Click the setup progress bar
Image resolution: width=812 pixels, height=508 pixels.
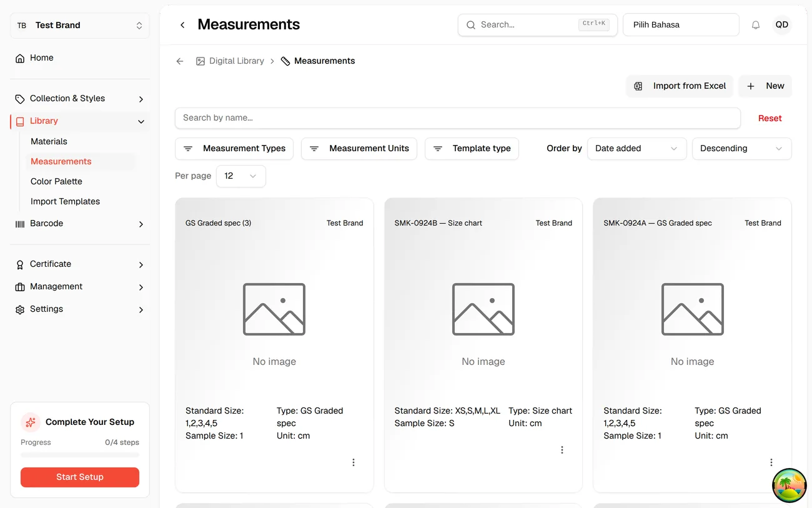point(80,455)
